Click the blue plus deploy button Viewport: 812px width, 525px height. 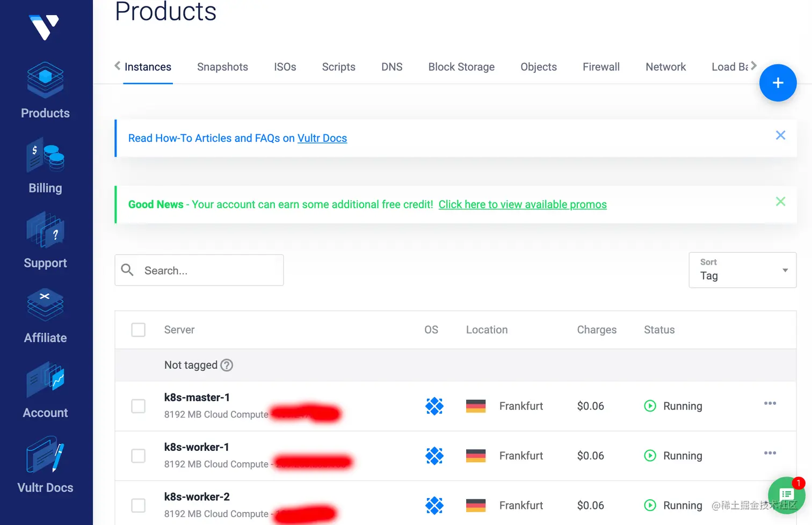(778, 83)
